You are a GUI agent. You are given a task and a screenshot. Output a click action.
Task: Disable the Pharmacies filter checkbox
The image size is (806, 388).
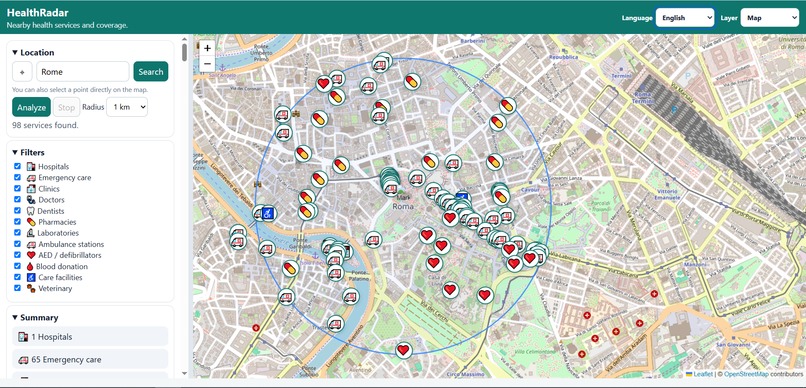[17, 221]
